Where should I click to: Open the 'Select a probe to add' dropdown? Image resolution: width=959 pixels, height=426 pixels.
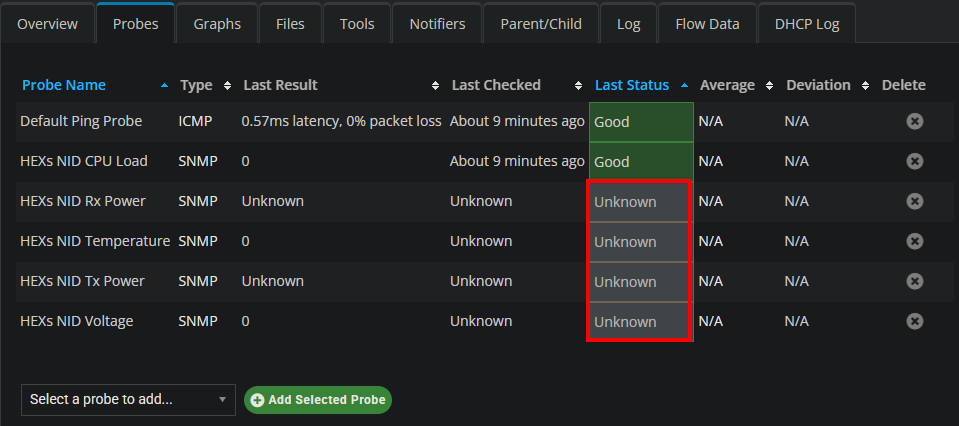128,399
